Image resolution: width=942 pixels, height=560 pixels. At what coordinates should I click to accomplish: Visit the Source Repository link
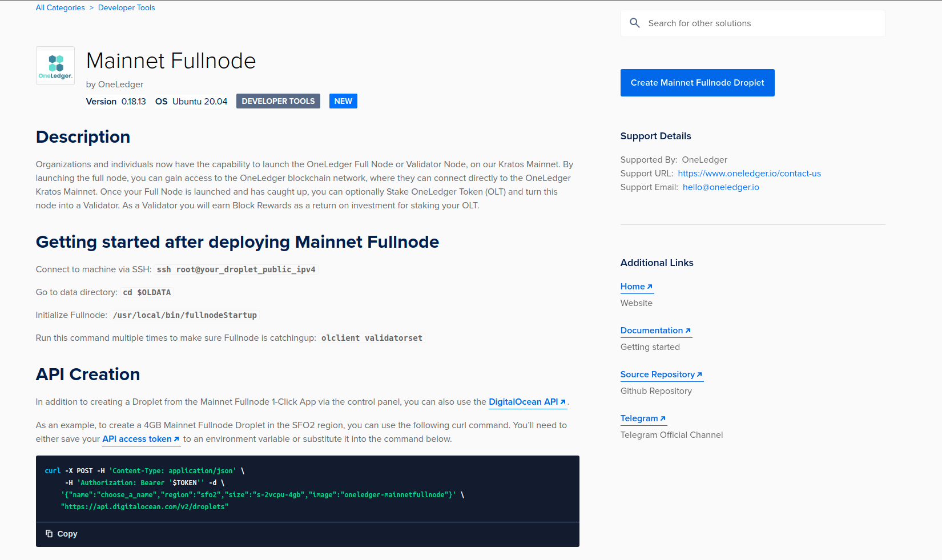click(657, 374)
